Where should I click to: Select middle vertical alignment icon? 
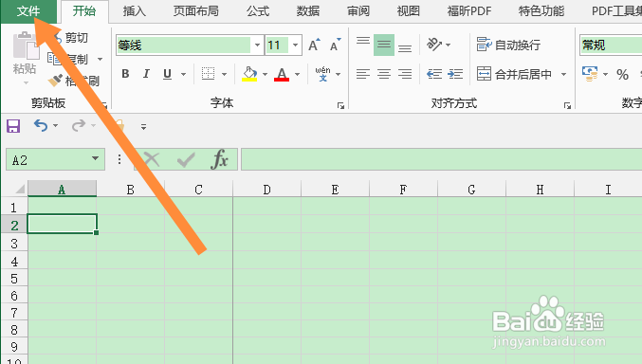384,45
